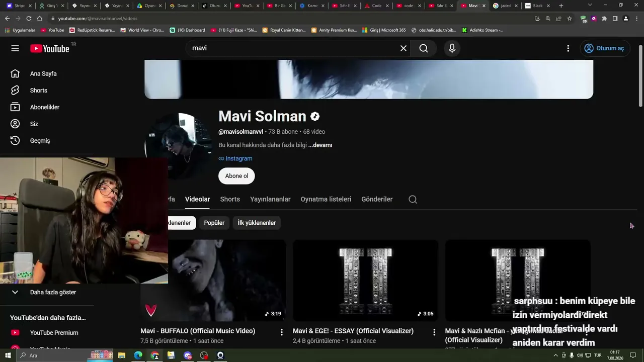Open the YouTube bookmark

point(52,30)
